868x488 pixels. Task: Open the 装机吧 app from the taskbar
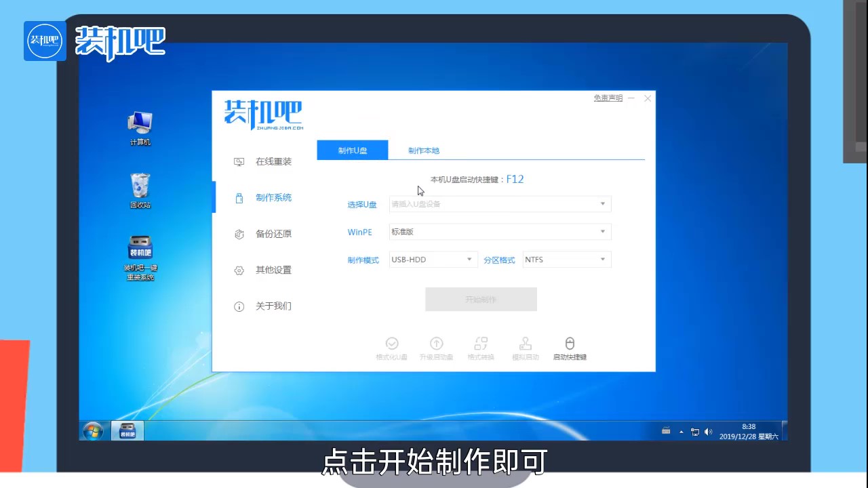pos(127,430)
